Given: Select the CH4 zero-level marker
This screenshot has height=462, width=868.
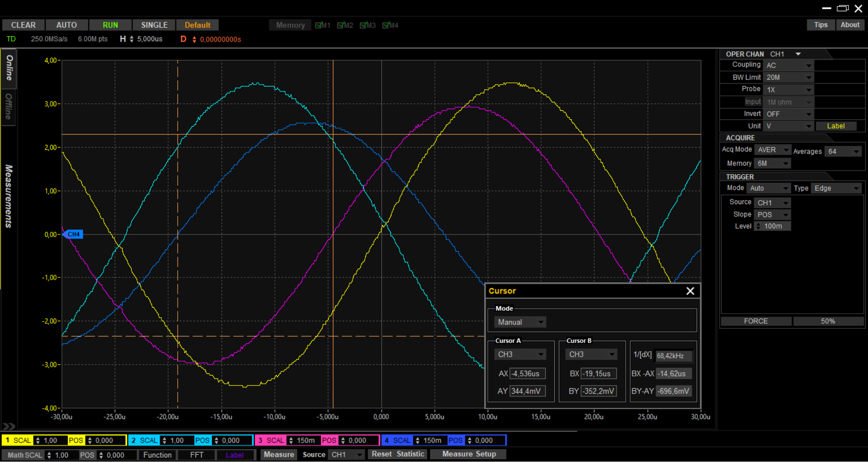Looking at the screenshot, I should pos(73,234).
